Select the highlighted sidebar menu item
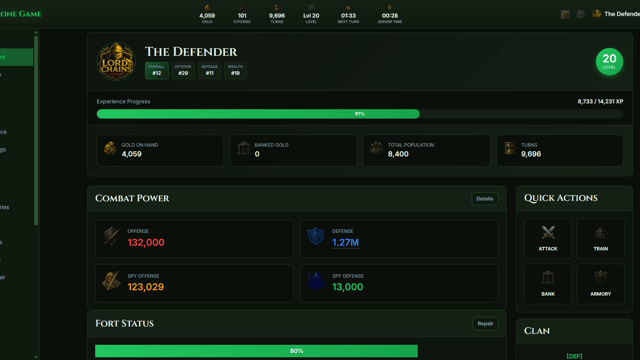The width and height of the screenshot is (640, 360). click(16, 57)
